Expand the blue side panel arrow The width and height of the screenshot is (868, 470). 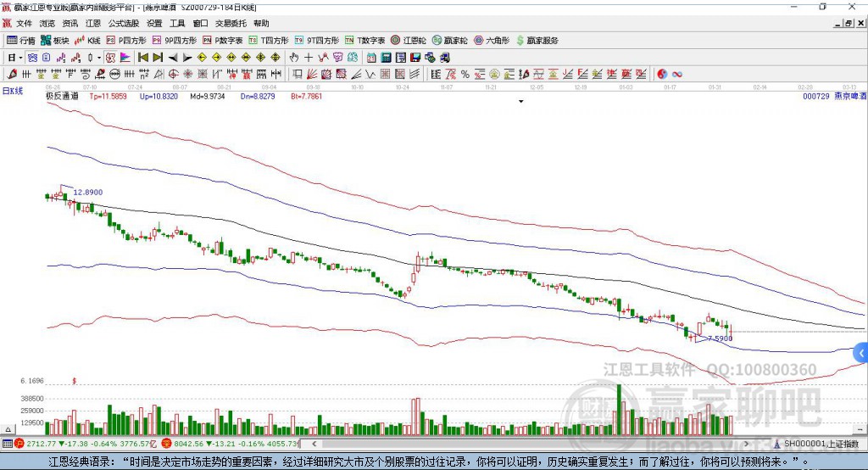pos(861,353)
